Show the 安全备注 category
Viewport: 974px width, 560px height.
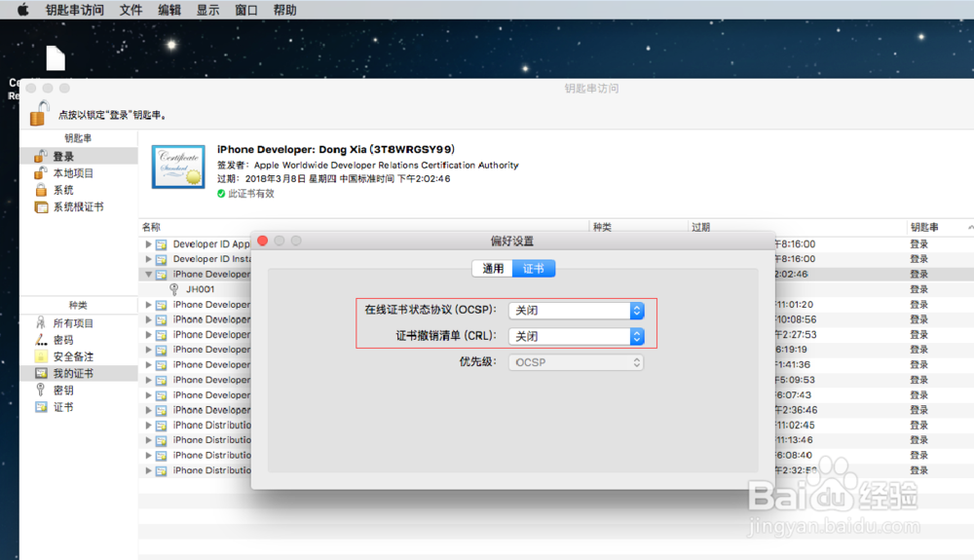click(x=78, y=356)
